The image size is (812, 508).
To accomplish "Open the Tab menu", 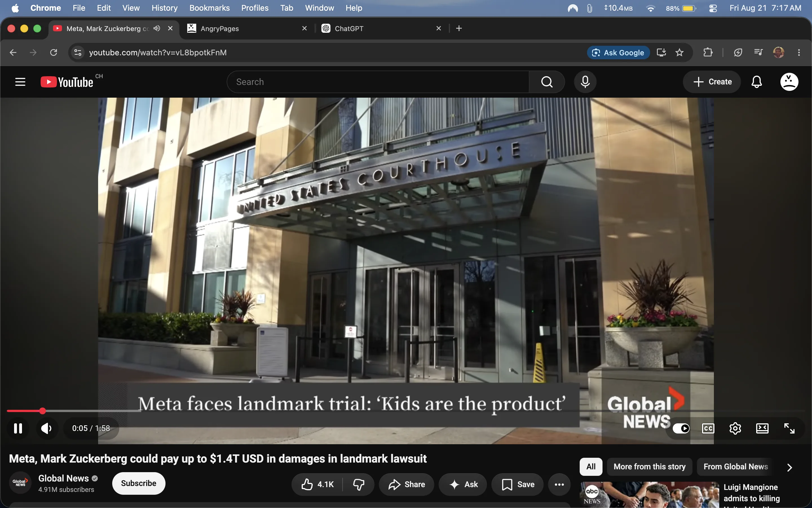I will pos(286,8).
